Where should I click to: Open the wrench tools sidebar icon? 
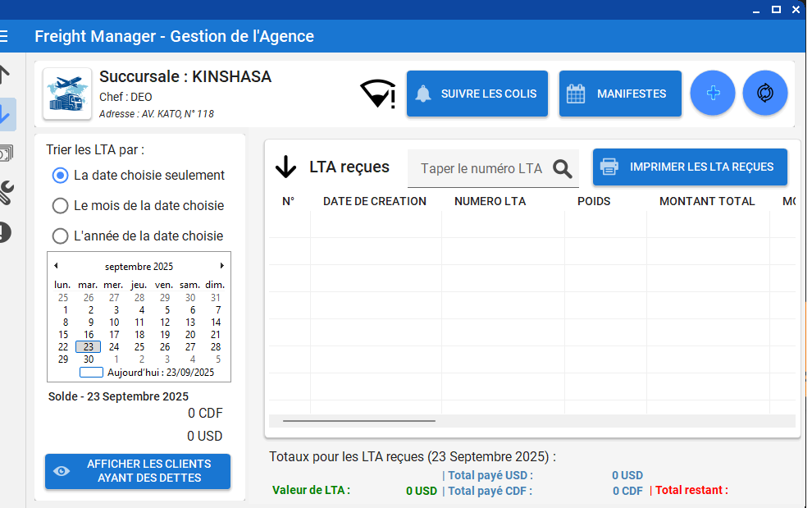tap(5, 193)
